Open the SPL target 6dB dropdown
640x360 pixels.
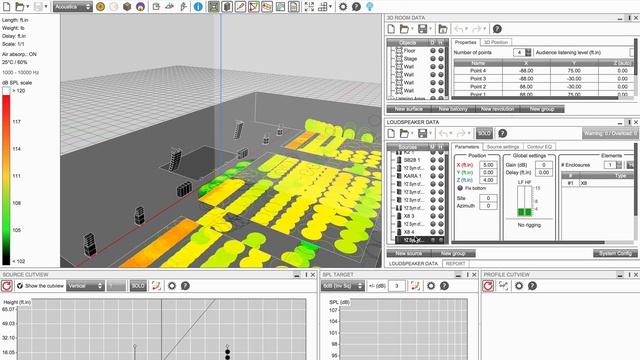343,286
